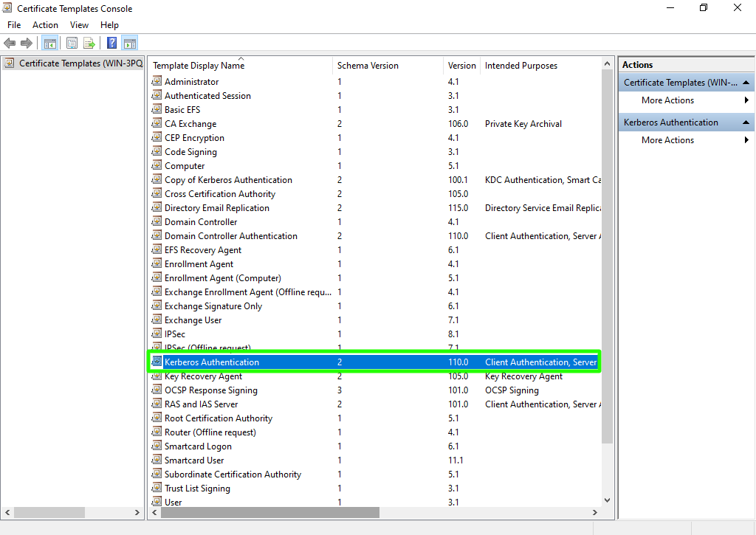This screenshot has width=756, height=535.
Task: Click the Back arrow in the toolbar
Action: 10,44
